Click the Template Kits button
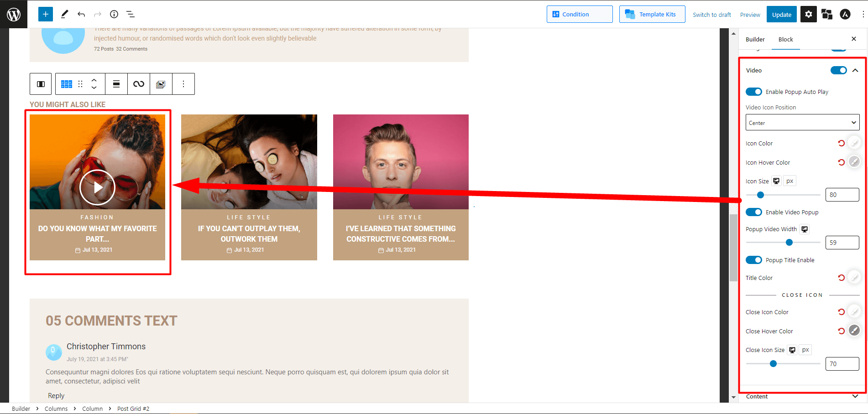 pyautogui.click(x=652, y=14)
